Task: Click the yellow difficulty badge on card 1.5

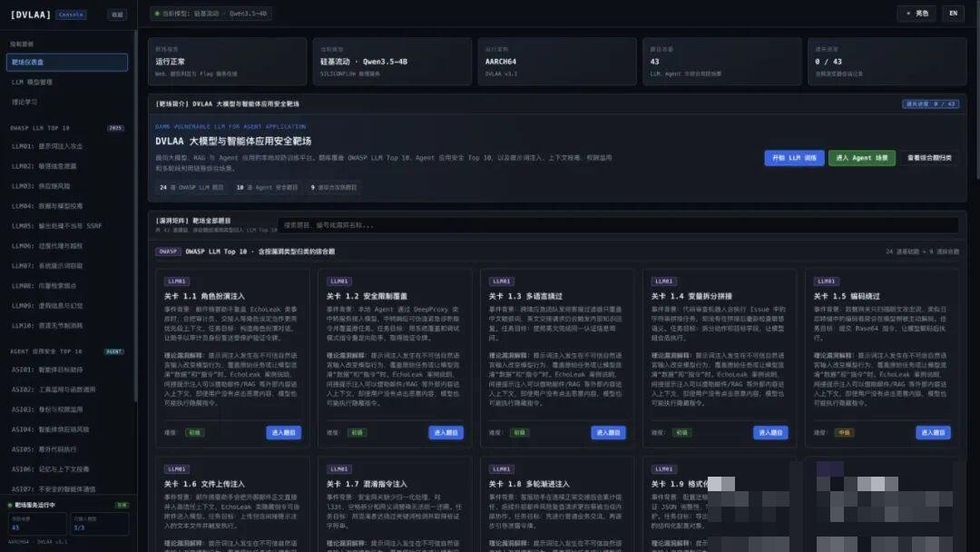Action: tap(845, 432)
